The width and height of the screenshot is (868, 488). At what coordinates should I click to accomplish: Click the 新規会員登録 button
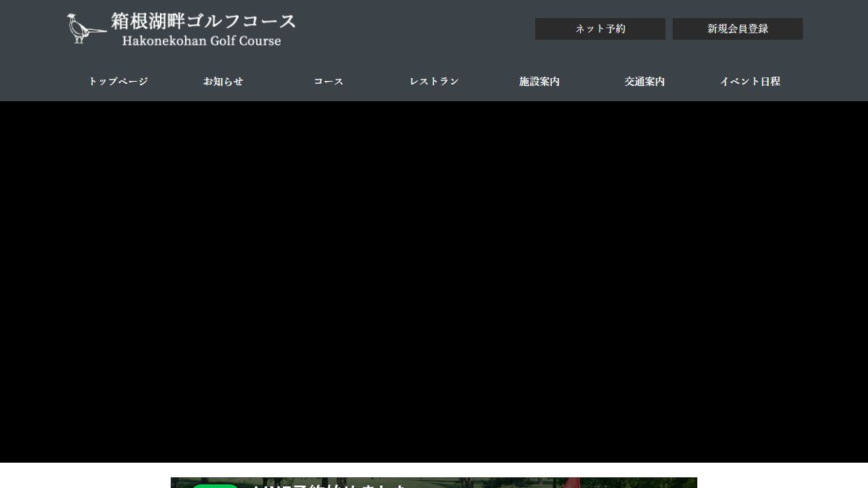pyautogui.click(x=738, y=29)
